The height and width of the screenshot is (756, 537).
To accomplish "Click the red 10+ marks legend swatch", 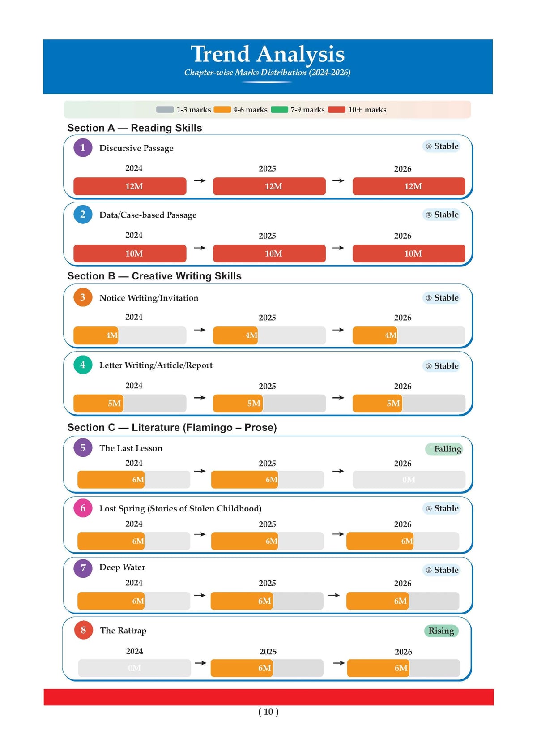I will [x=337, y=110].
